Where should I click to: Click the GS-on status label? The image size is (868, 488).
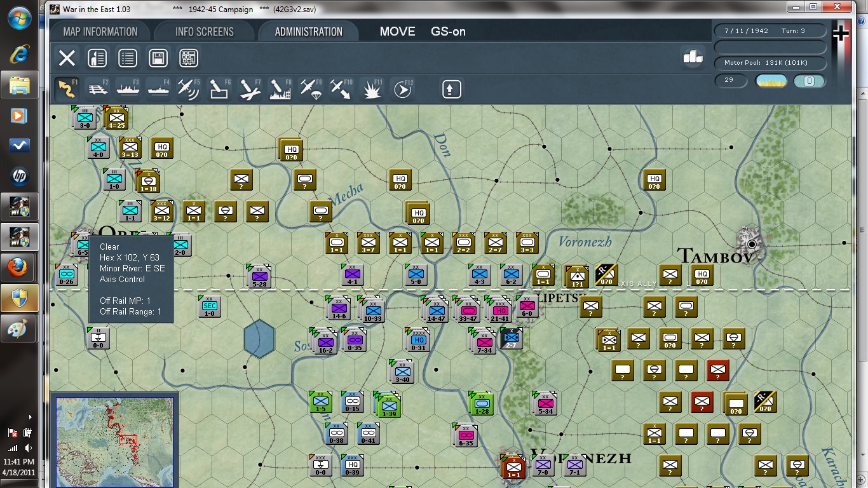[x=448, y=32]
